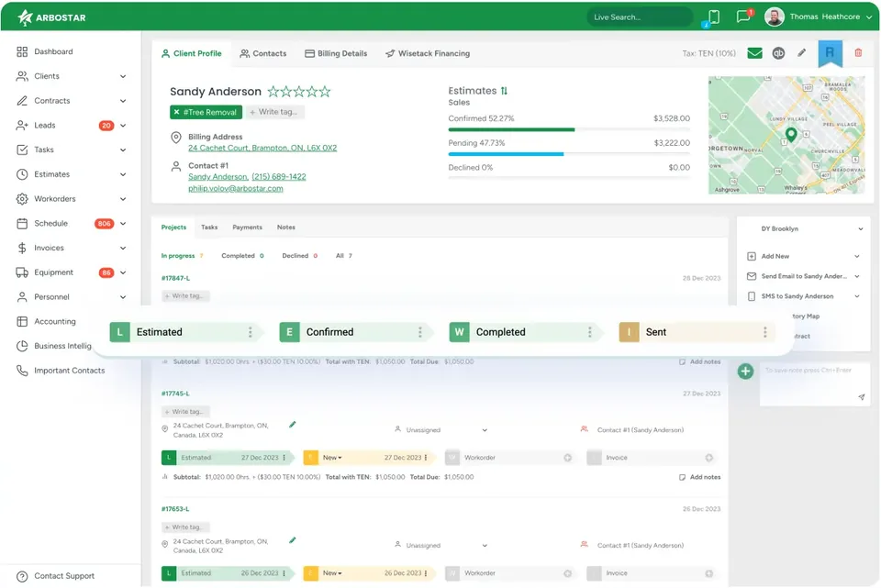Expand the Schedule sidebar menu
The height and width of the screenshot is (588, 881).
[x=122, y=224]
